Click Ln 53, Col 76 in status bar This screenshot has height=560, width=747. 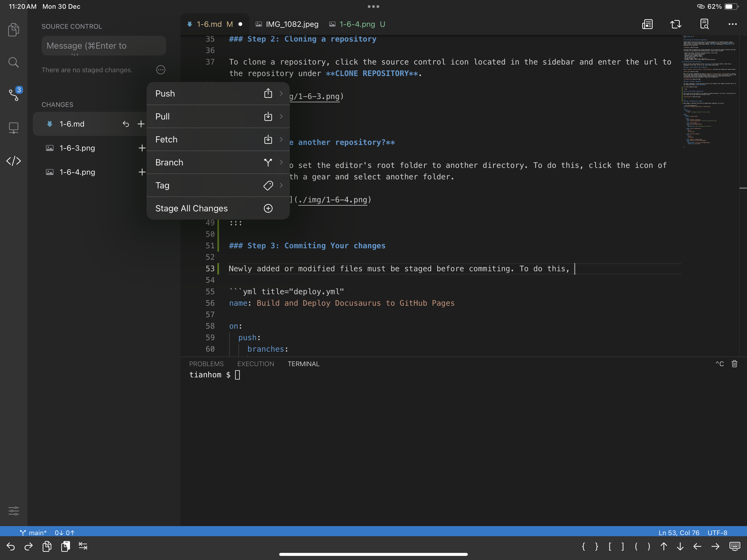coord(679,533)
